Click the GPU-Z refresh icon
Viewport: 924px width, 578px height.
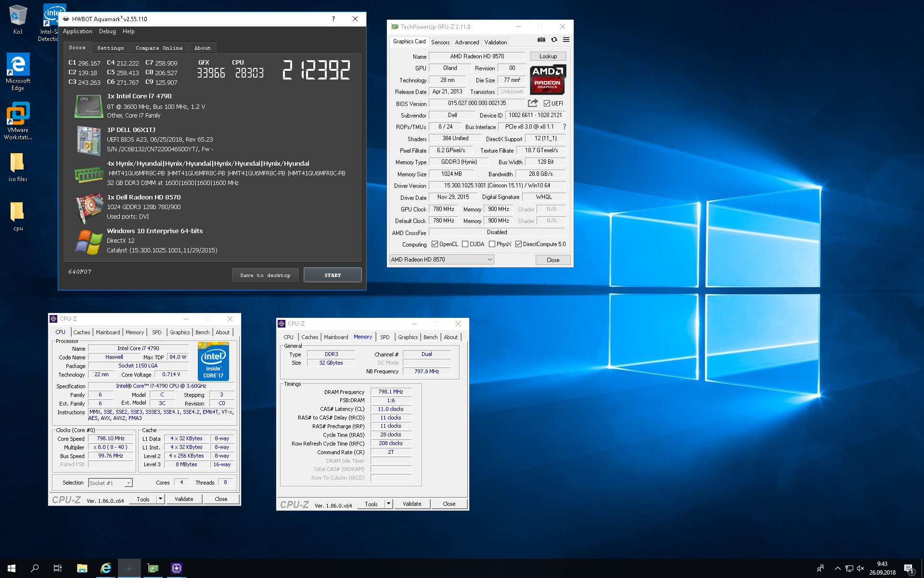pyautogui.click(x=554, y=40)
